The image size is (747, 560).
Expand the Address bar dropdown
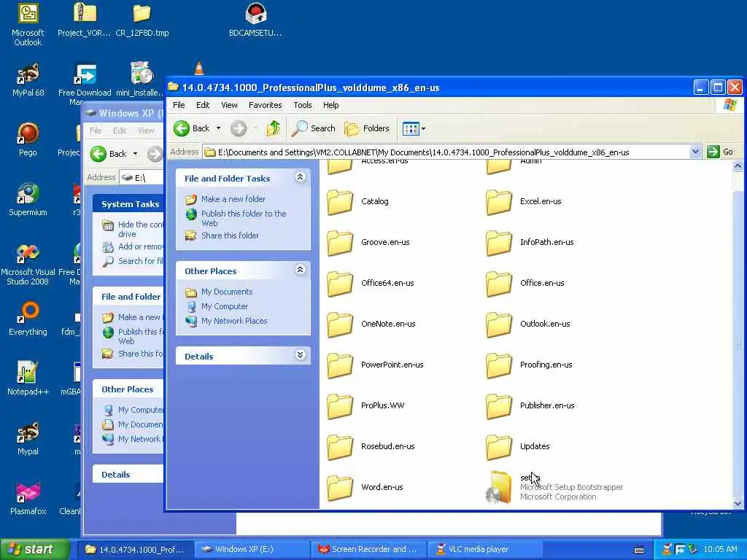[695, 152]
